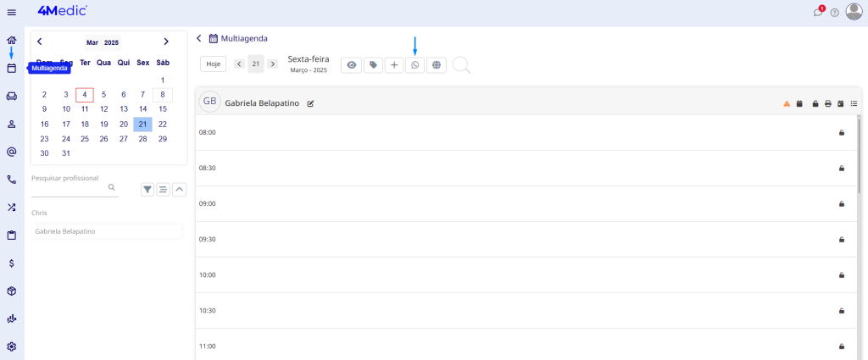The image size is (868, 360).
Task: Toggle lock for 10:30 slot
Action: [x=842, y=311]
